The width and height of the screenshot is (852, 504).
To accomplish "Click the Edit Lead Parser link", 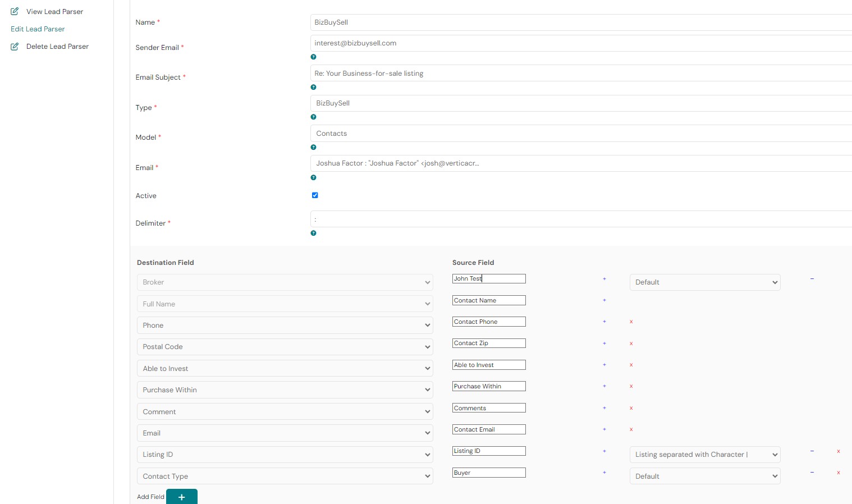I will [x=38, y=29].
